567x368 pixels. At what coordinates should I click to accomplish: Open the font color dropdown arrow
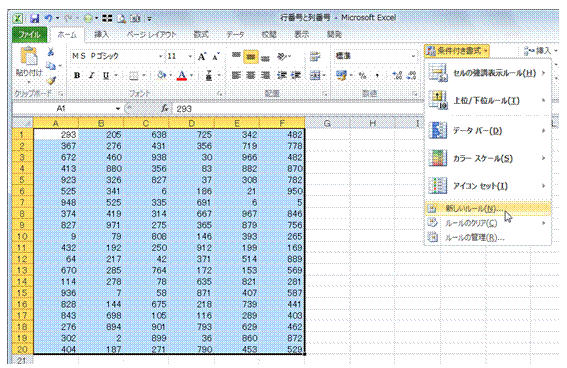click(x=191, y=76)
